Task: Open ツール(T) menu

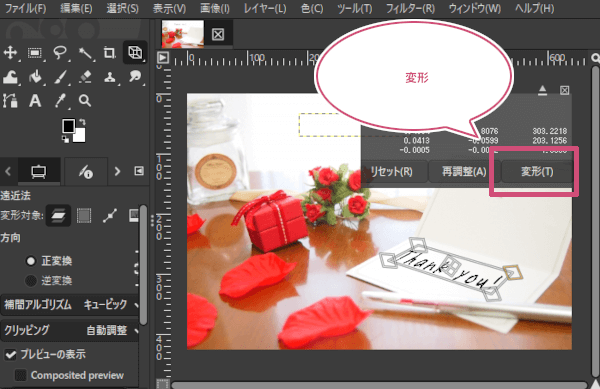Action: [x=354, y=8]
